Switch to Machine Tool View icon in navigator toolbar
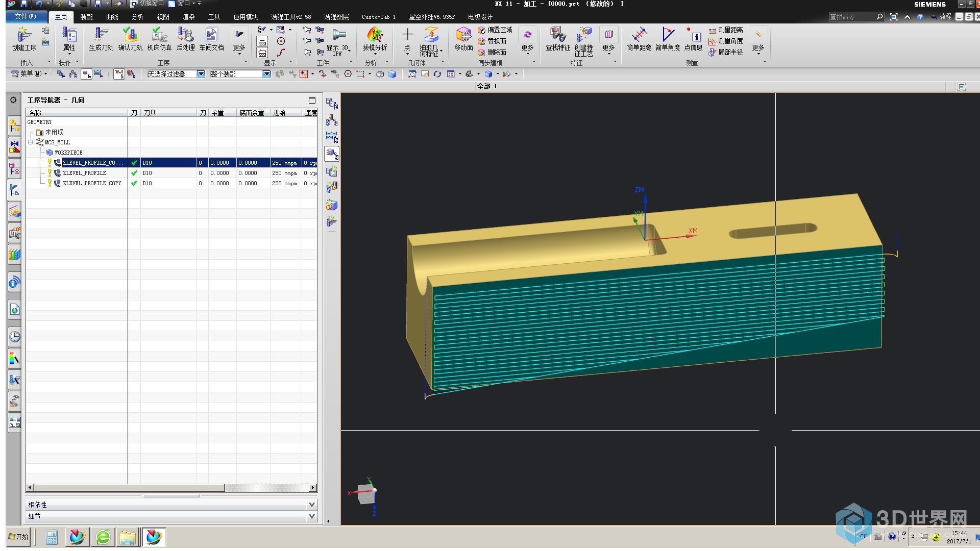Viewport: 980px width, 551px height. 332,120
